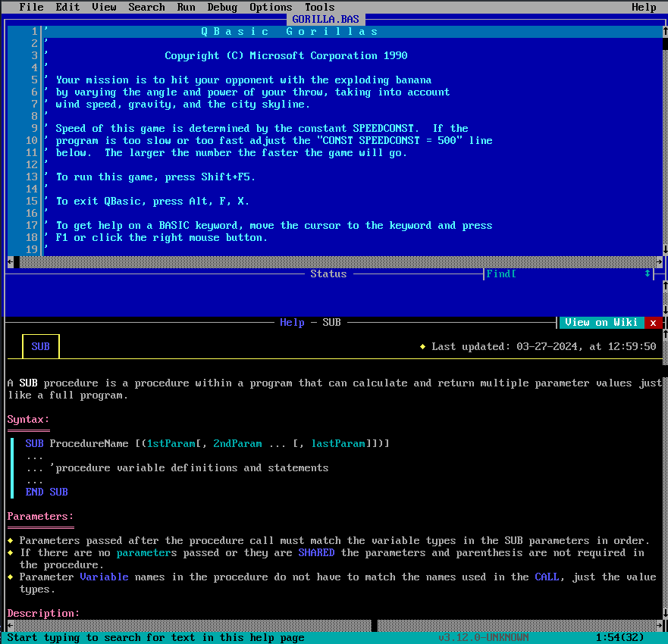Click the Status area scroll-down arrow
668x644 pixels.
(665, 311)
